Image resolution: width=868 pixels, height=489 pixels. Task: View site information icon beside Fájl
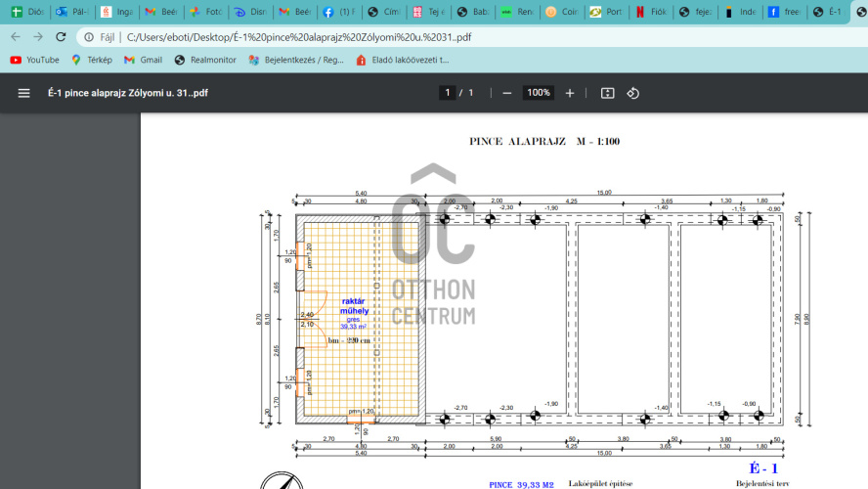pyautogui.click(x=89, y=37)
